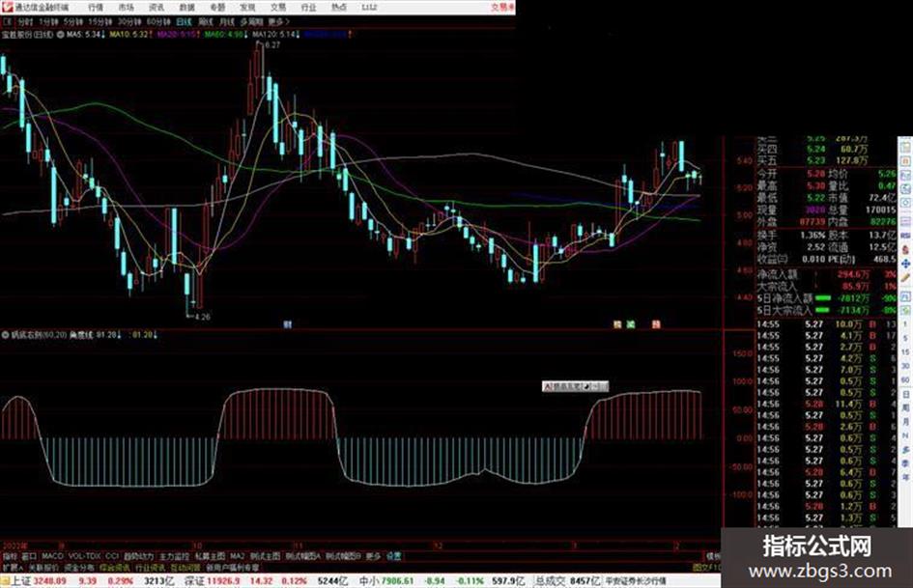This screenshot has height=588, width=913.
Task: Open the 发现 menu
Action: pos(247,8)
